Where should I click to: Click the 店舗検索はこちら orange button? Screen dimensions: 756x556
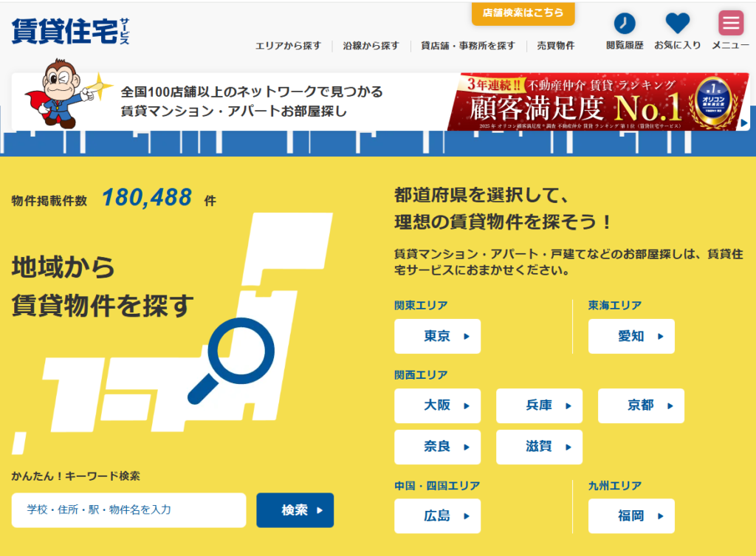[x=523, y=13]
